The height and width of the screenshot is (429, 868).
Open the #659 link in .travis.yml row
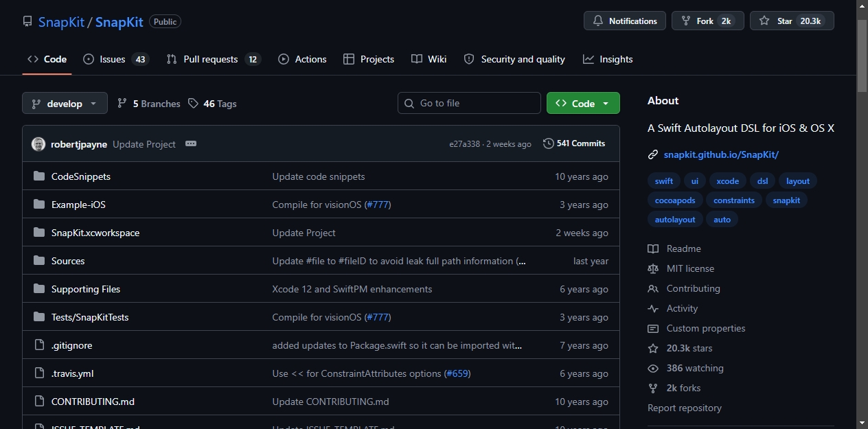[x=457, y=373]
